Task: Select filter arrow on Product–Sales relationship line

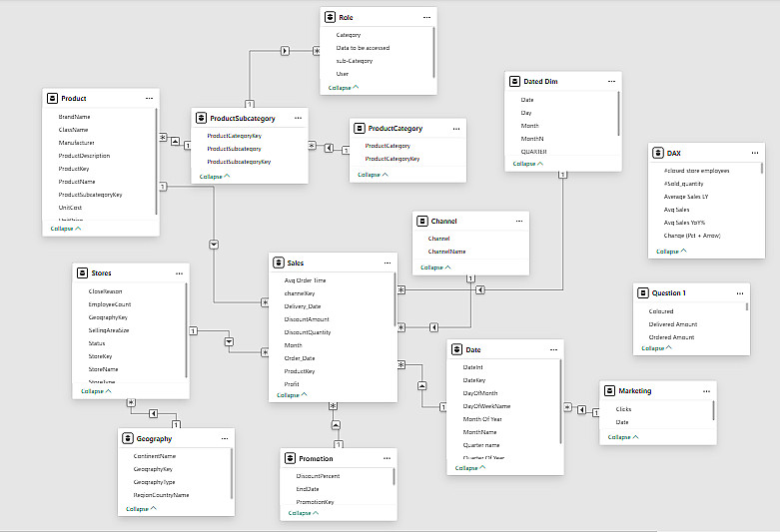Action: pyautogui.click(x=214, y=245)
